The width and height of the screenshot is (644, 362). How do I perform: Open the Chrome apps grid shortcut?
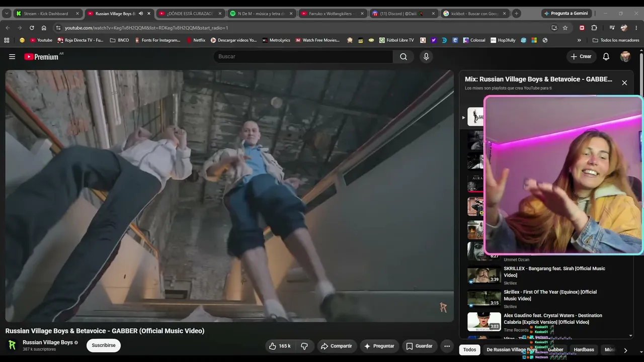coord(7,40)
